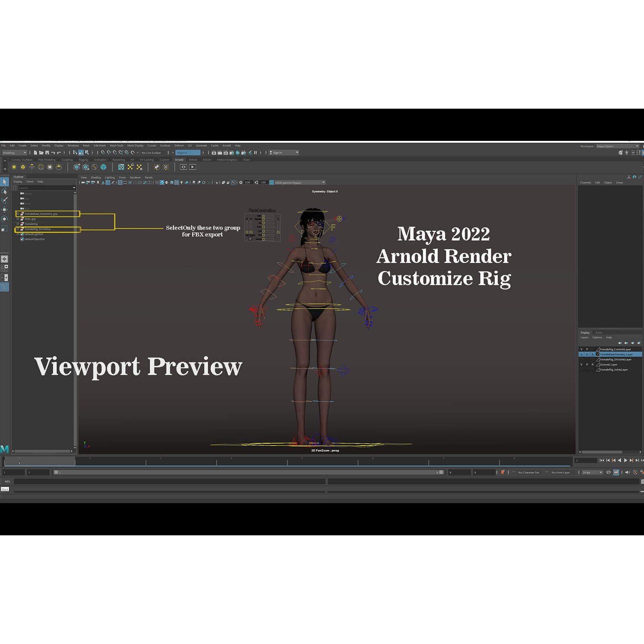Switch to the Arnold shelf tab
The image size is (644, 644).
[x=179, y=159]
